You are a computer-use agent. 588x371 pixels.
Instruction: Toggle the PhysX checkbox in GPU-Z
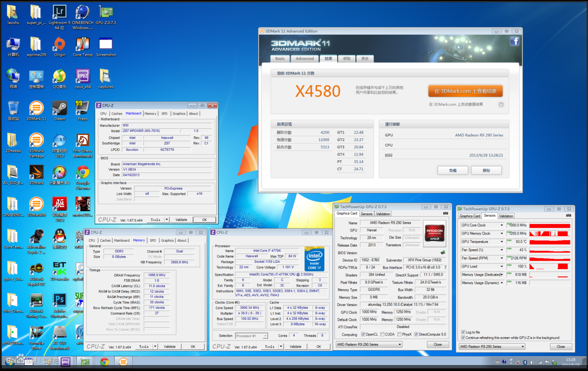pyautogui.click(x=399, y=334)
